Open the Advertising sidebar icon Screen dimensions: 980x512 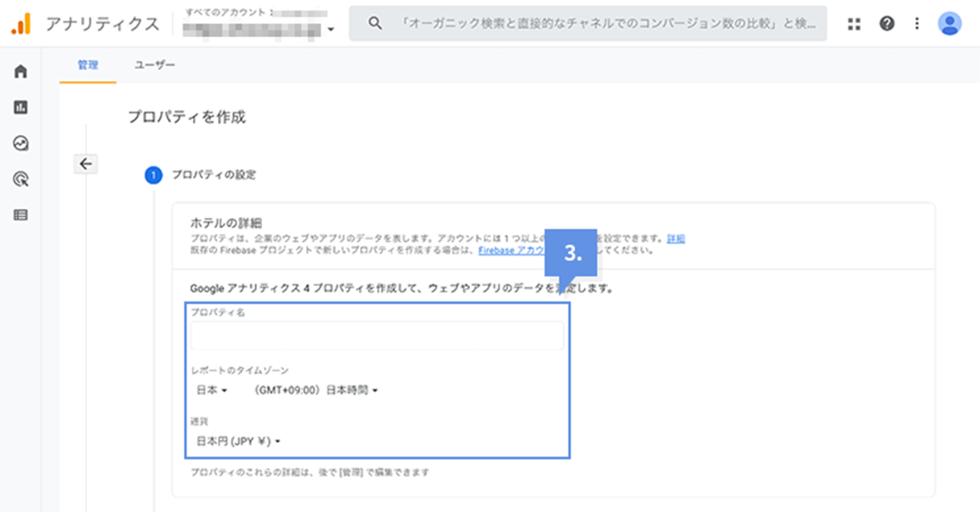click(x=21, y=179)
